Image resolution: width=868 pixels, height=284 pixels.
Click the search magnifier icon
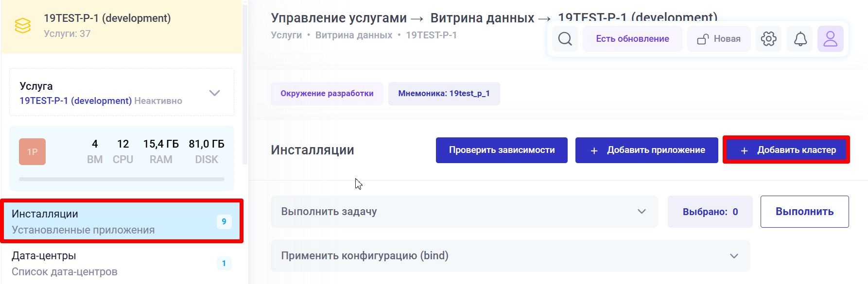565,39
